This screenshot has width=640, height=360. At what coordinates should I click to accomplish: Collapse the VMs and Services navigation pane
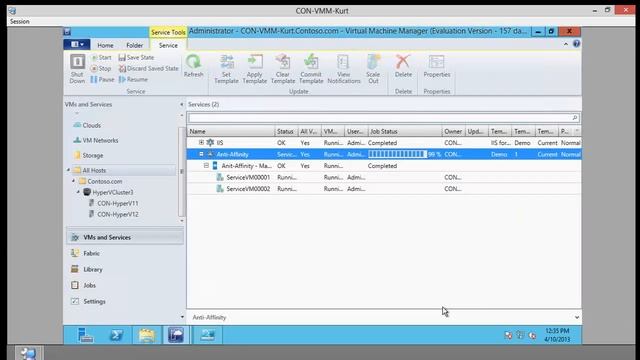(x=182, y=104)
